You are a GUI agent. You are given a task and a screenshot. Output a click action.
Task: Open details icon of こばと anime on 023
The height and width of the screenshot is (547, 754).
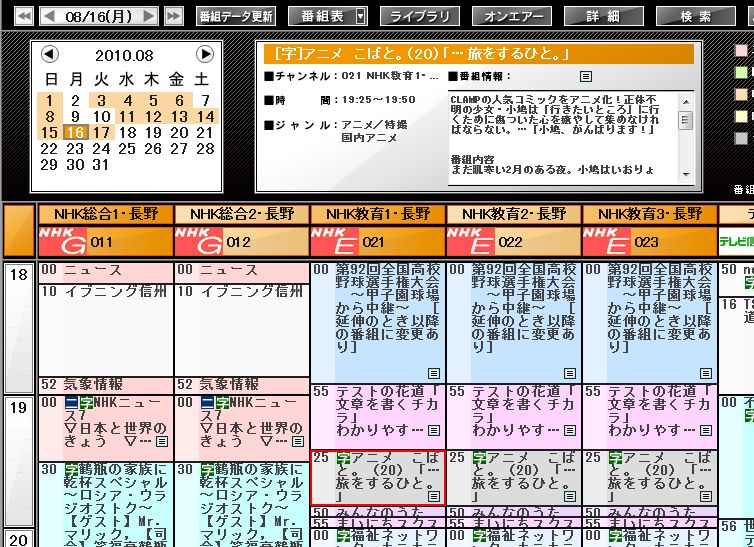[x=706, y=496]
